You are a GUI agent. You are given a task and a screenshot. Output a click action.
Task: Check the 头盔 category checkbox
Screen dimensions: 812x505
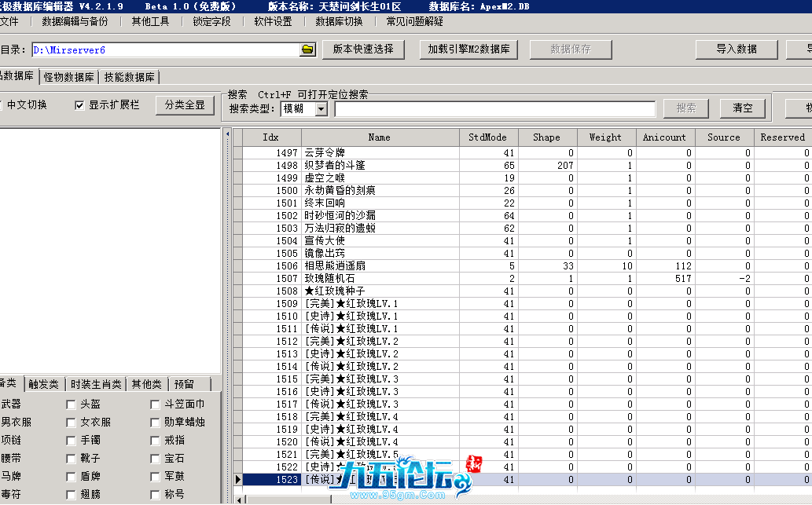[x=72, y=404]
